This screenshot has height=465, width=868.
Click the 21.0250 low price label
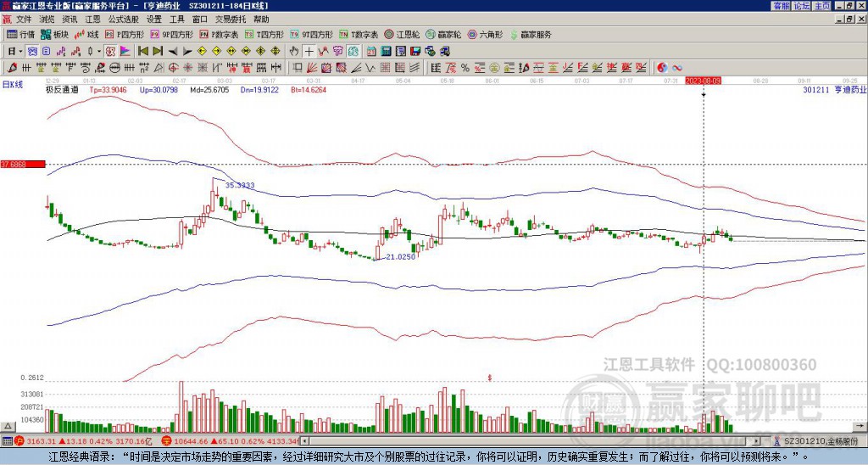400,256
